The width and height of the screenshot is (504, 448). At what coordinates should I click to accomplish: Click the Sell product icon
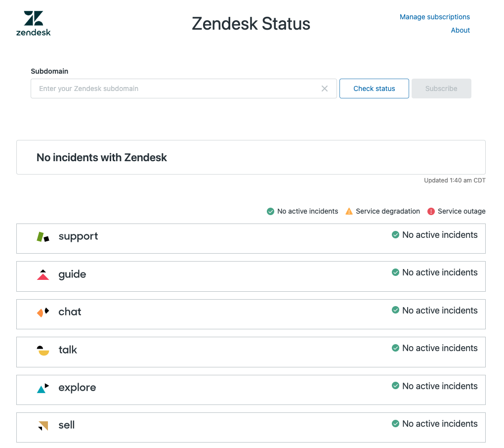point(43,425)
